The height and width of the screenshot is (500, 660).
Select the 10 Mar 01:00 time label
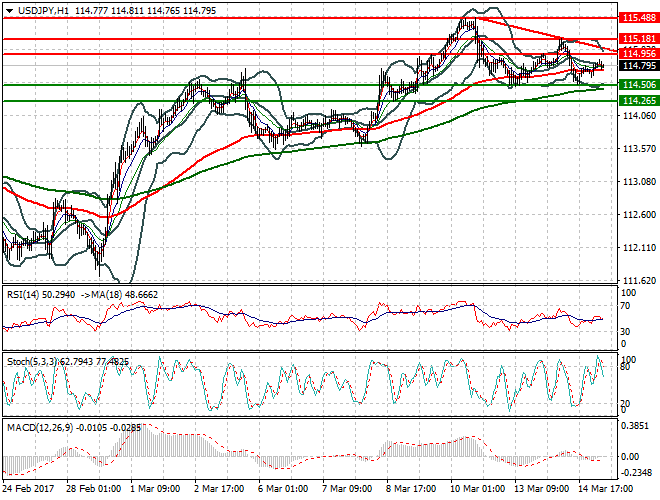pos(477,489)
